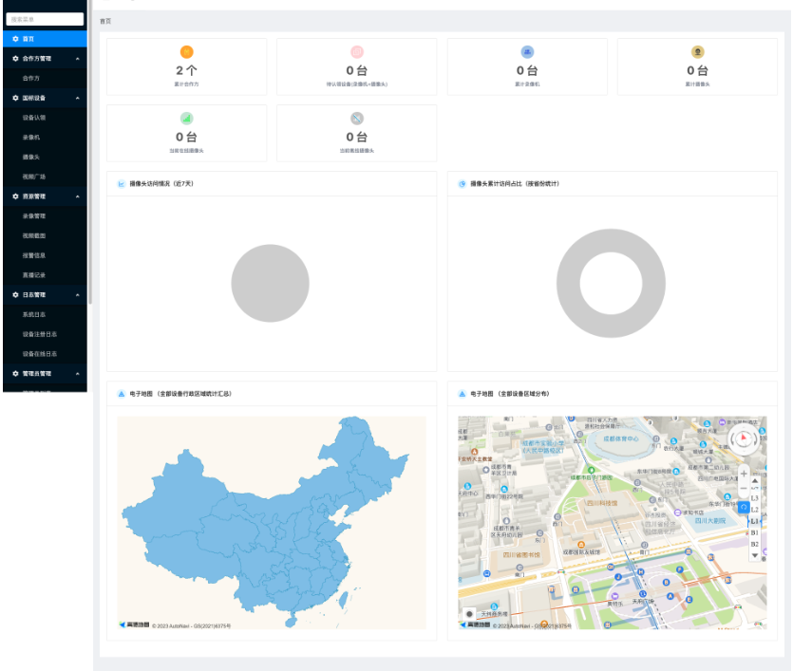The image size is (812, 671).
Task: Open 系统日志 in sidebar
Action: tap(34, 314)
